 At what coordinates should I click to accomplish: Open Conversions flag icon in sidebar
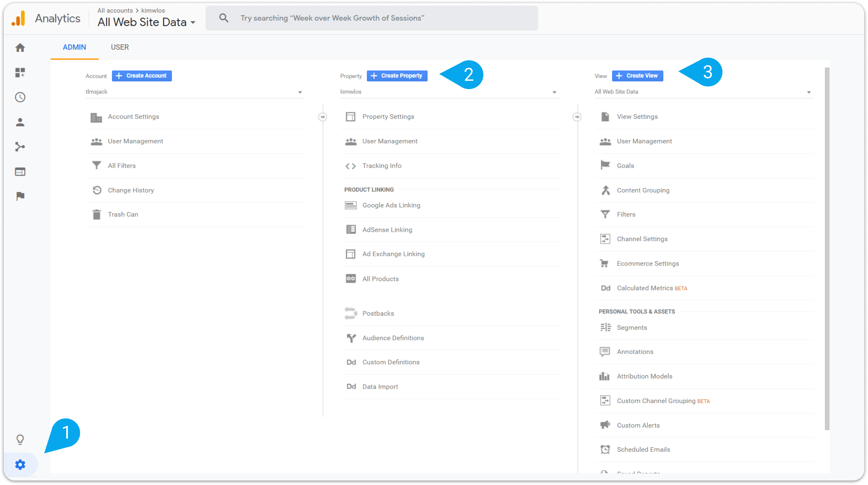pos(20,196)
